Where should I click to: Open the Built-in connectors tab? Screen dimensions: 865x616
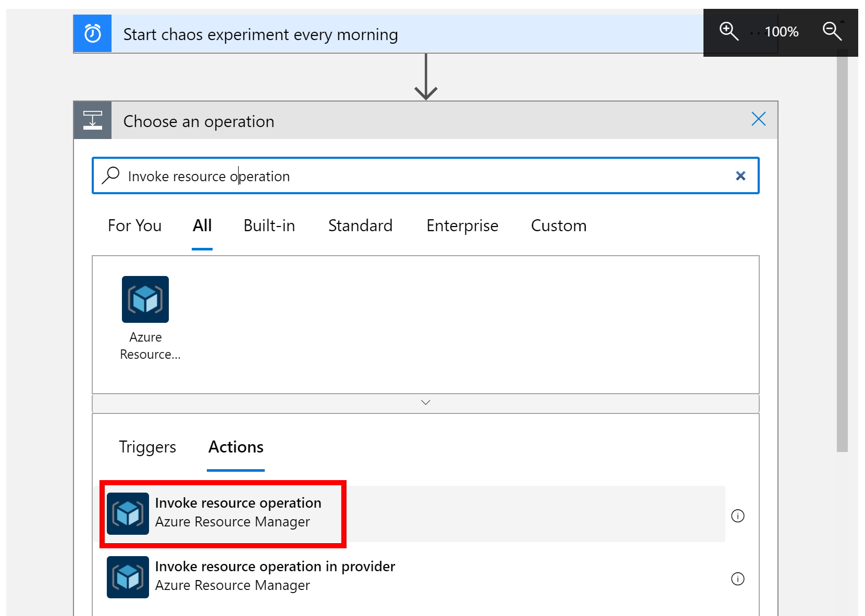pyautogui.click(x=269, y=225)
